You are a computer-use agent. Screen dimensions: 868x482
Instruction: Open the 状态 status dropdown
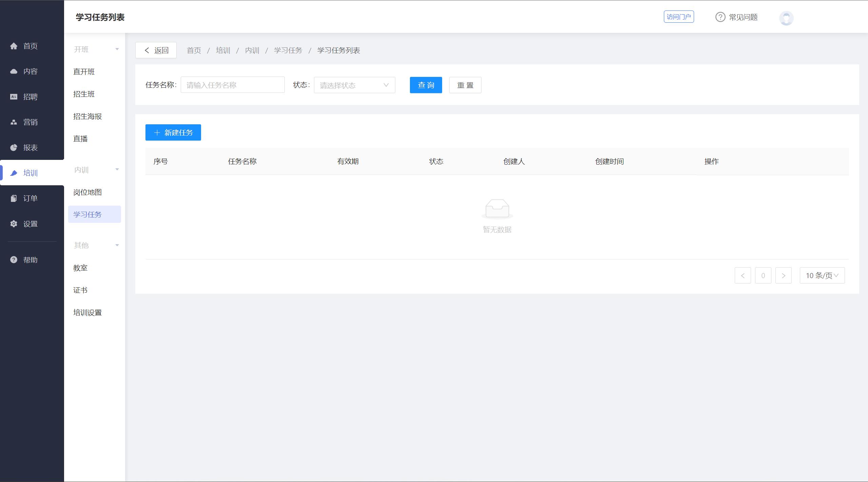point(354,85)
